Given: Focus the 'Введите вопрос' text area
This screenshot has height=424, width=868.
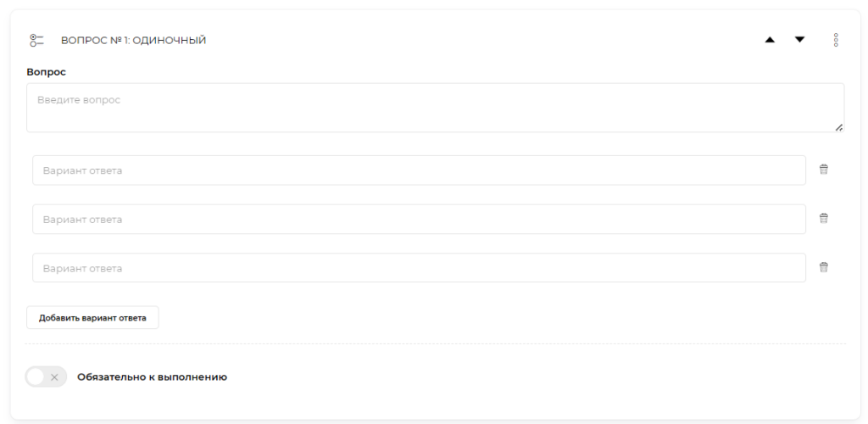Looking at the screenshot, I should click(x=435, y=108).
